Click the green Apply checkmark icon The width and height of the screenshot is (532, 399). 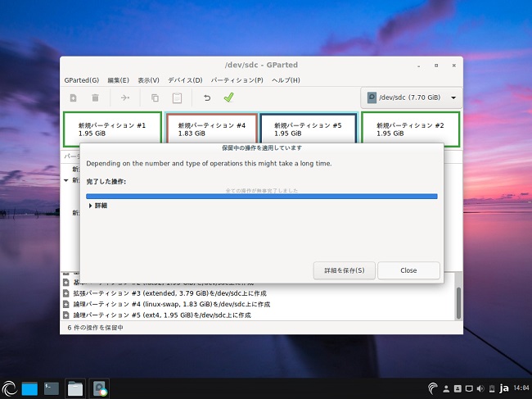[x=229, y=97]
